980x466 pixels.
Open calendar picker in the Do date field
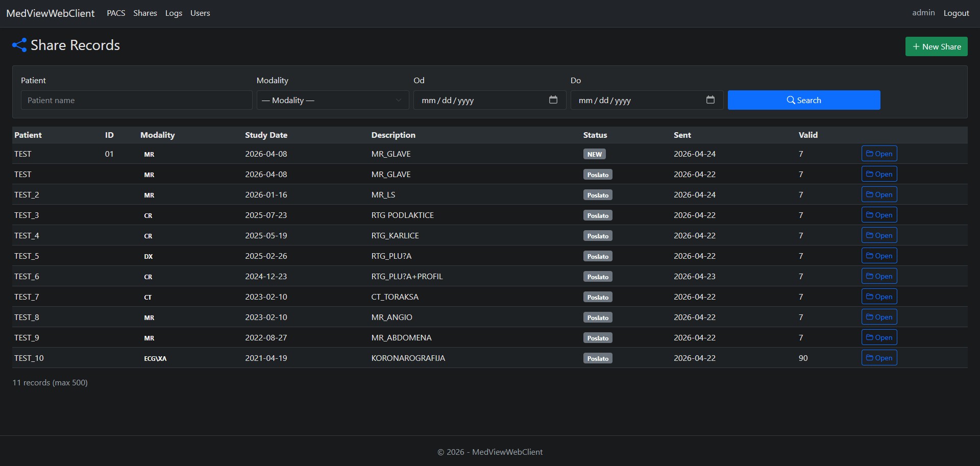coord(710,100)
